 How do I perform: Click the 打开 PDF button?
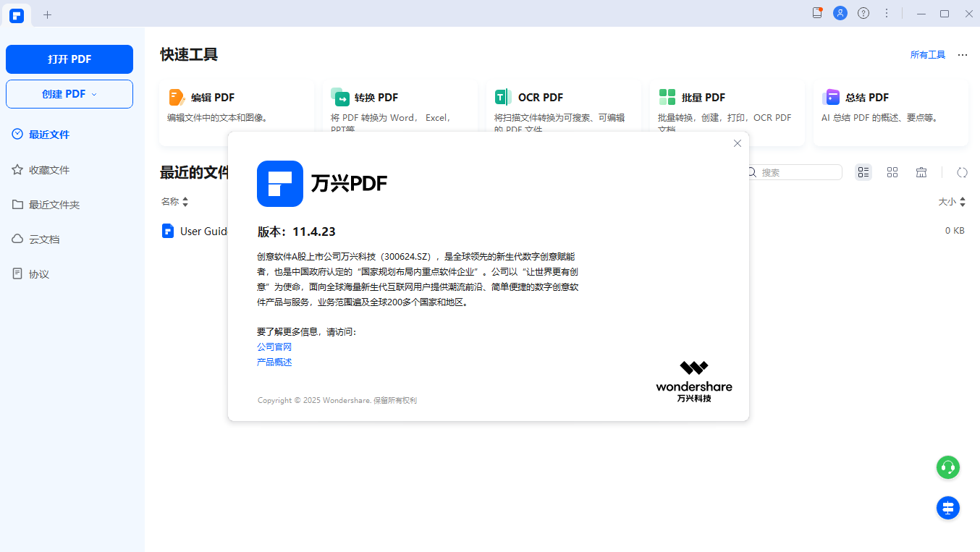[69, 59]
